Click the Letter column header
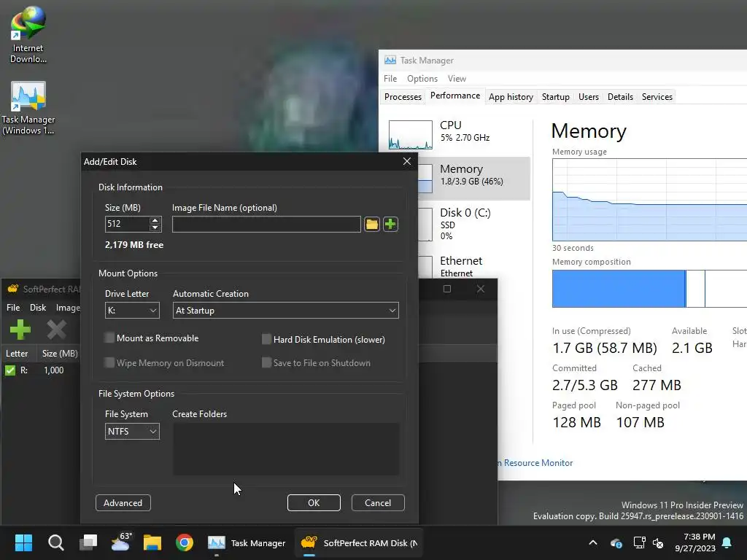 18,354
